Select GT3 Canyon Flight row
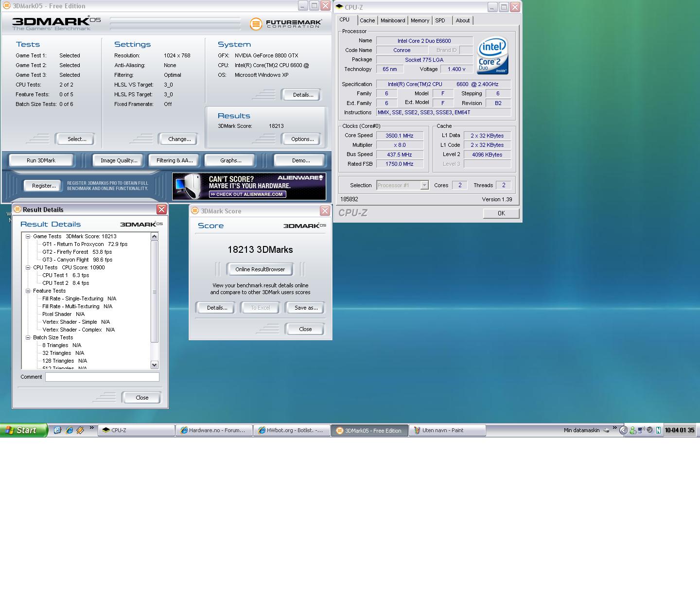 tap(77, 260)
